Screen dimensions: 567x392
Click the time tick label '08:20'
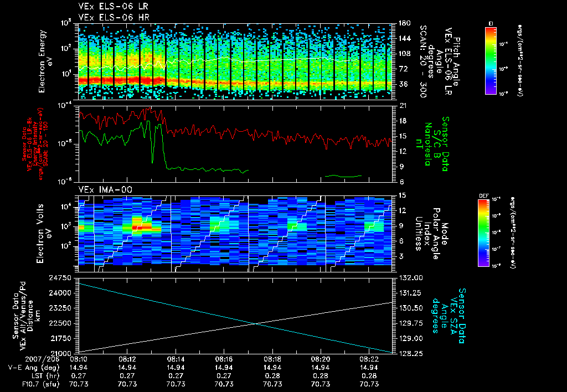pyautogui.click(x=321, y=359)
